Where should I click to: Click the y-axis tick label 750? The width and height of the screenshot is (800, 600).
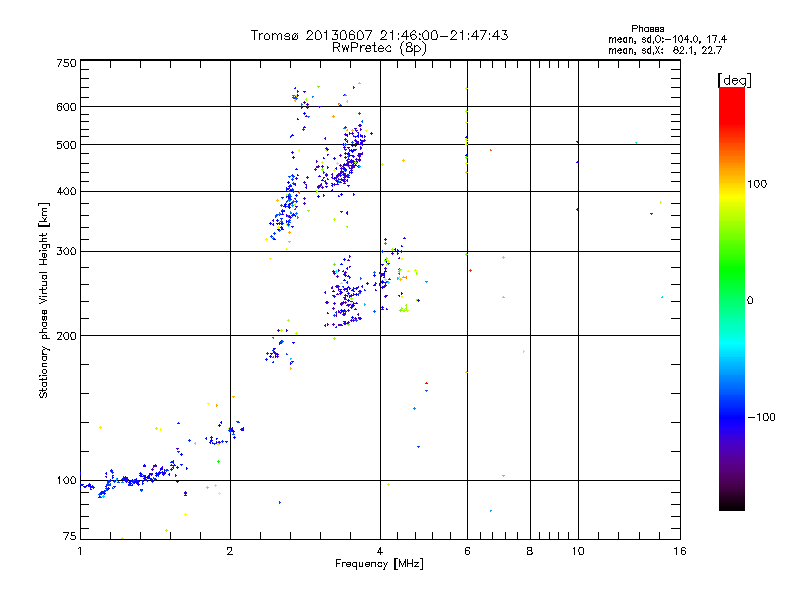coord(66,63)
